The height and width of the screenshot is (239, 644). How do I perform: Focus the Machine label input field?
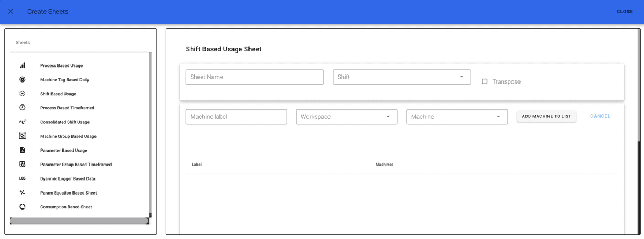[x=236, y=117]
